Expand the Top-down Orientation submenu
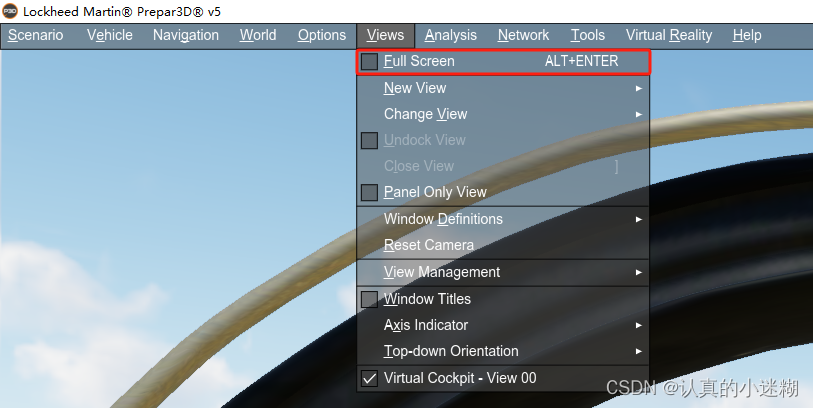Screen dimensions: 813x408 coord(503,351)
